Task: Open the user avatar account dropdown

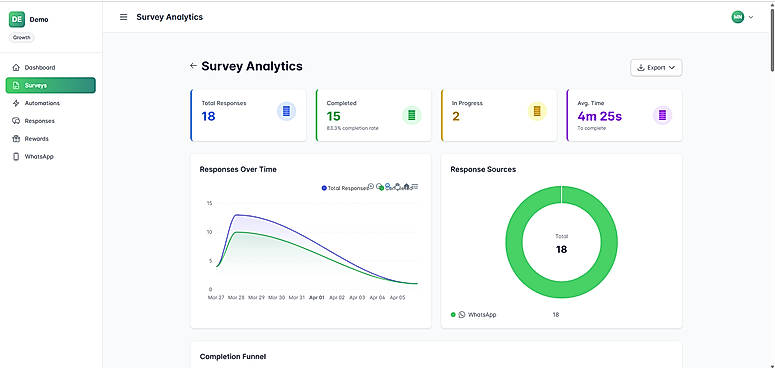Action: pyautogui.click(x=742, y=17)
